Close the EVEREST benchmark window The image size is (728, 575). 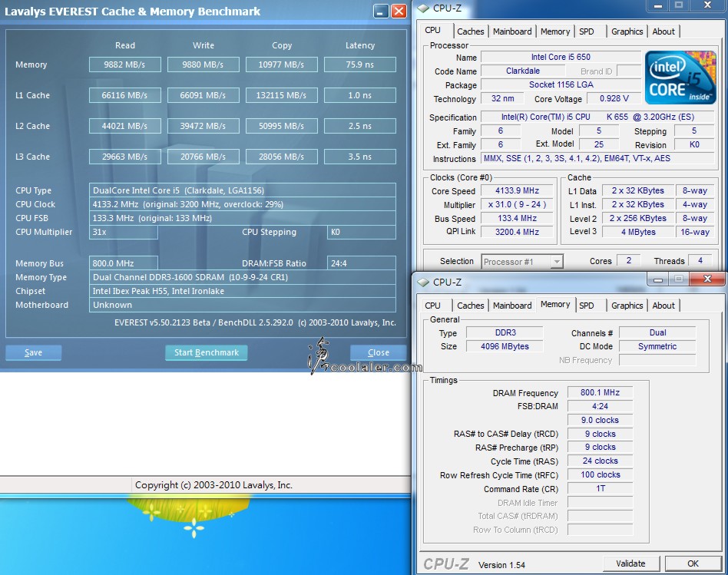(399, 12)
